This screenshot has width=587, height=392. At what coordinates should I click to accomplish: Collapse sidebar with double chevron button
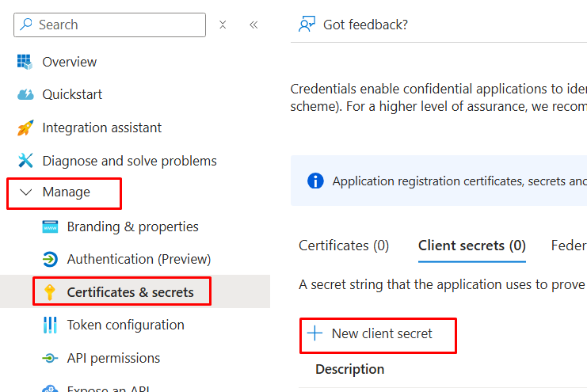[253, 25]
